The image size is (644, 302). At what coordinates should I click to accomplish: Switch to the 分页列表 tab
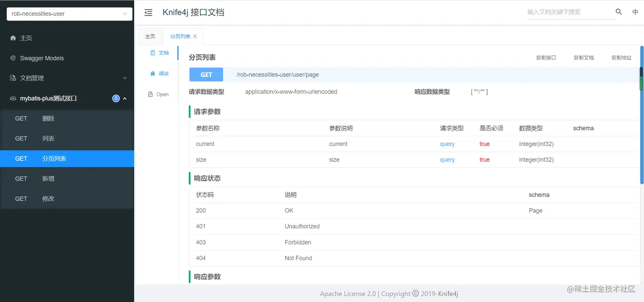pos(180,37)
